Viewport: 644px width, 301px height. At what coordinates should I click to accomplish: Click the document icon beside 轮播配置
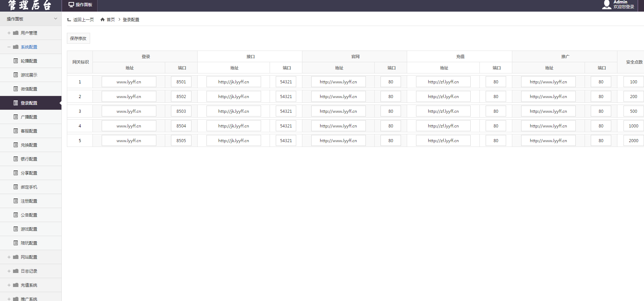[16, 61]
